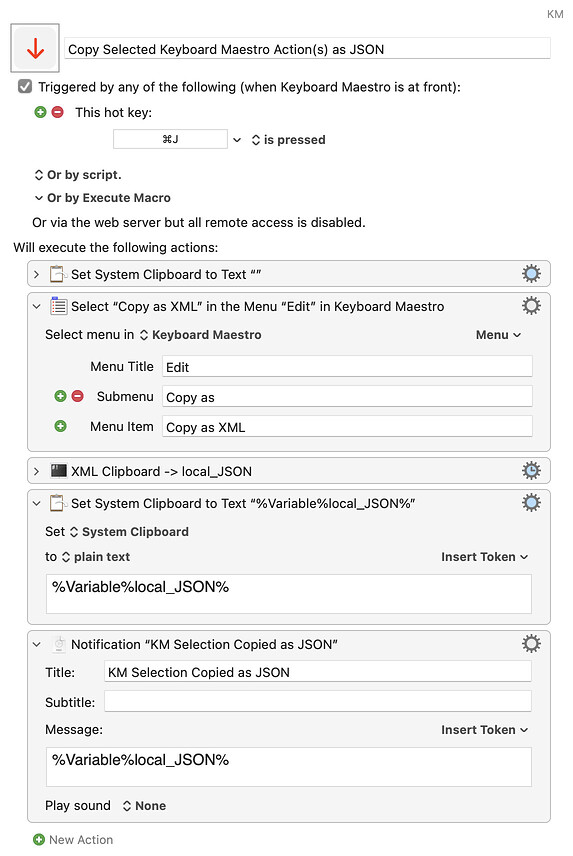Click the Menu Item field 'Copy as XML'
Image resolution: width=573 pixels, height=856 pixels.
pos(347,426)
